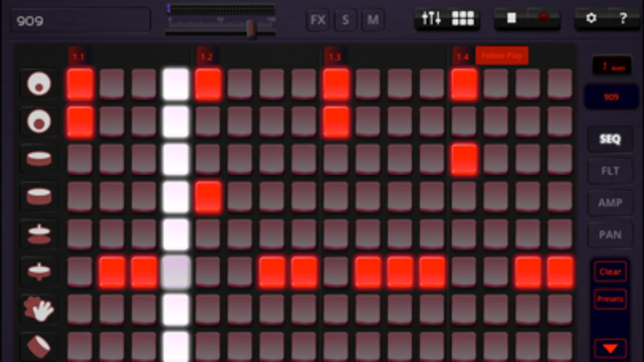Open the mixer faders view
644x362 pixels.
(431, 18)
